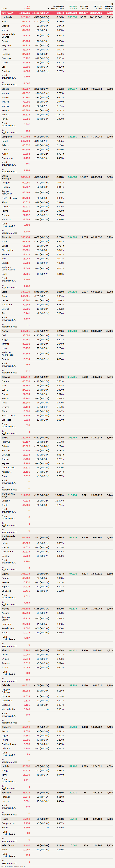Click the NUMERO MORTI column header
115x868 pixels.
(x=84, y=7)
